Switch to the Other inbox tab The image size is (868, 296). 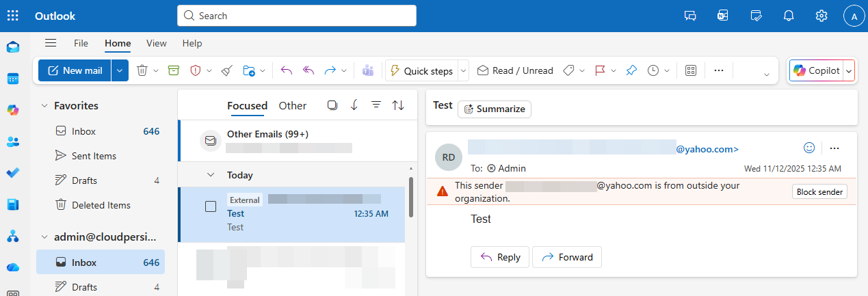point(292,105)
